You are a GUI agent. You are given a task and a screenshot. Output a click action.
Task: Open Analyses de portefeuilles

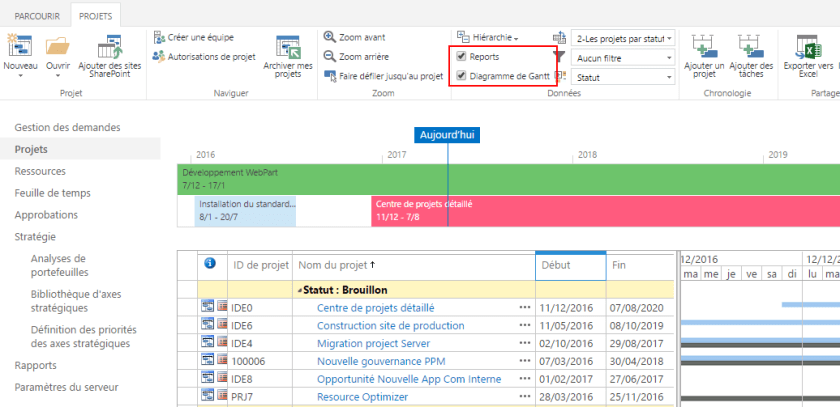pyautogui.click(x=60, y=266)
